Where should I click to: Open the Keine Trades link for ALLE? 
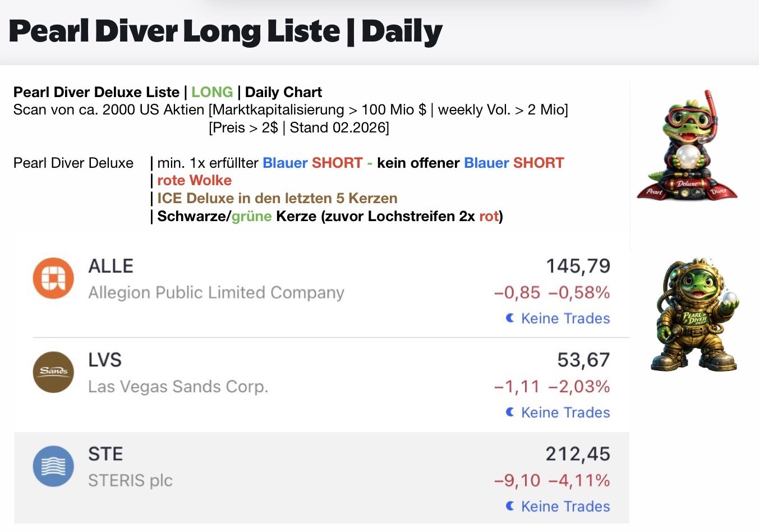(x=565, y=318)
